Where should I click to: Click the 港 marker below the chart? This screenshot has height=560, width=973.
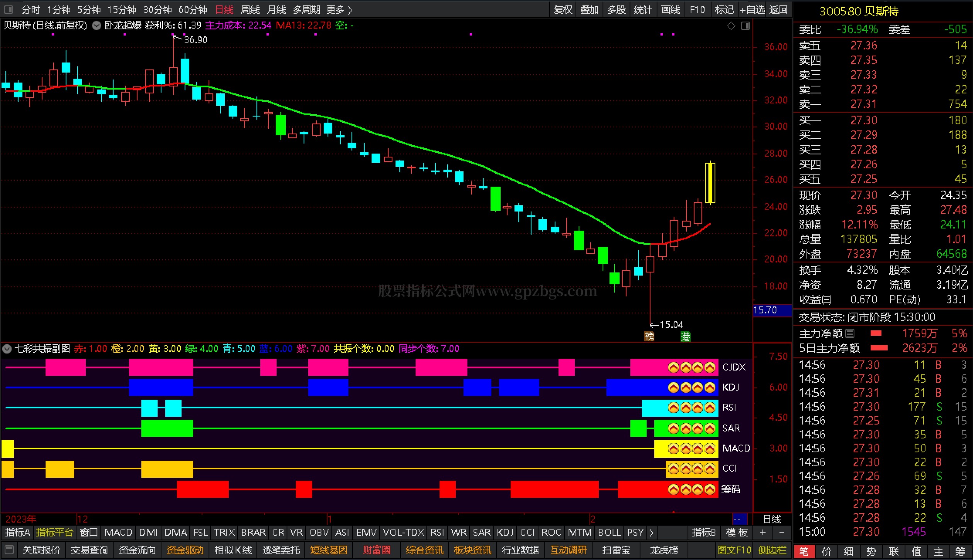[685, 336]
